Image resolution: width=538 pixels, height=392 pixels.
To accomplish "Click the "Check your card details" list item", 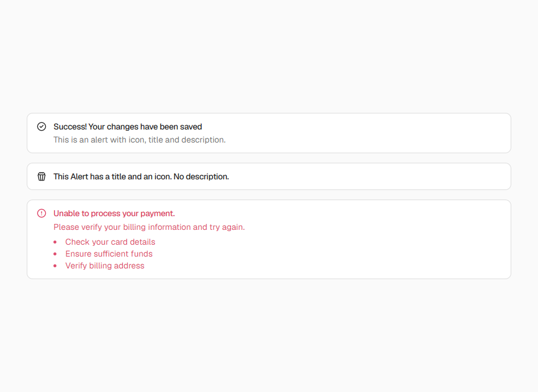I will (x=110, y=242).
